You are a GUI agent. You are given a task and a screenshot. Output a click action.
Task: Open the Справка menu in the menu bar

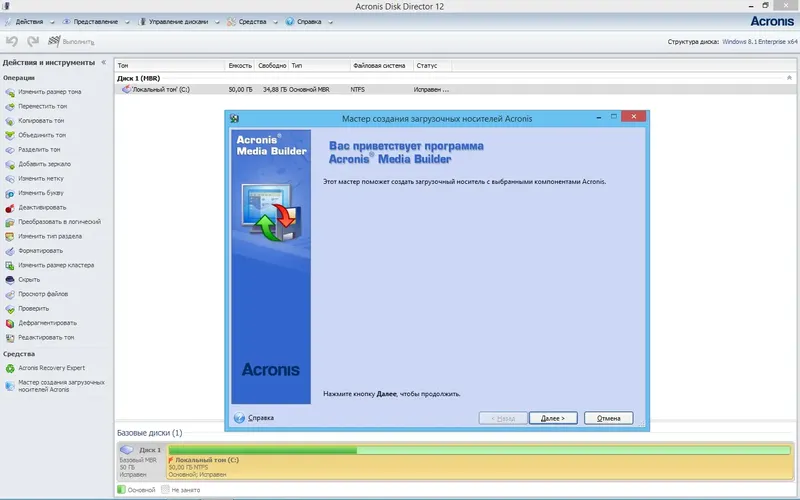pos(309,22)
